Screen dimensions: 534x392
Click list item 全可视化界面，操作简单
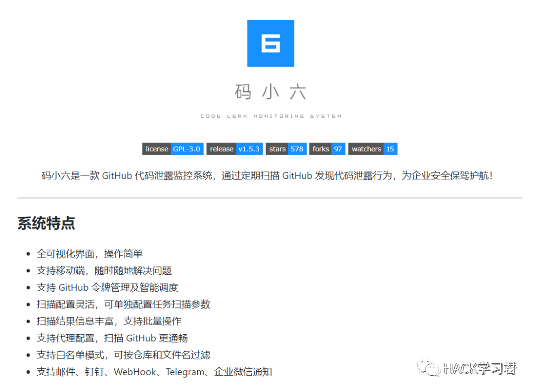click(x=89, y=254)
